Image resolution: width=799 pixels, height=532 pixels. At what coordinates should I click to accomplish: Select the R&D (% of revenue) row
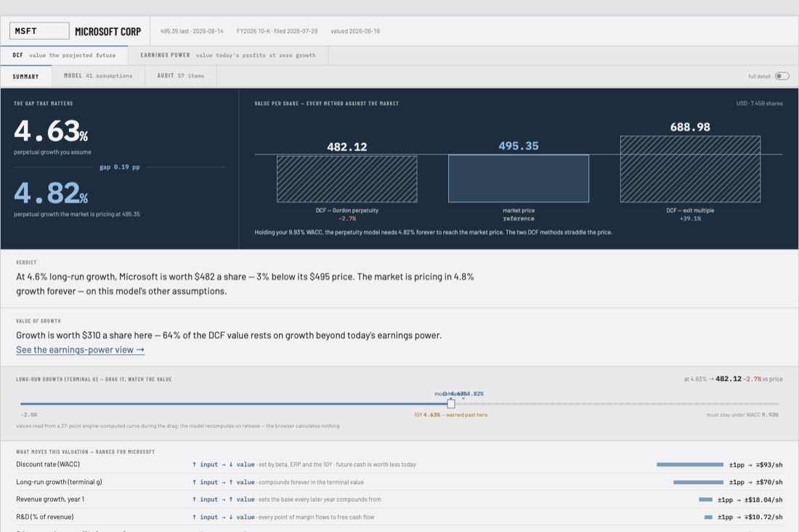click(x=399, y=517)
